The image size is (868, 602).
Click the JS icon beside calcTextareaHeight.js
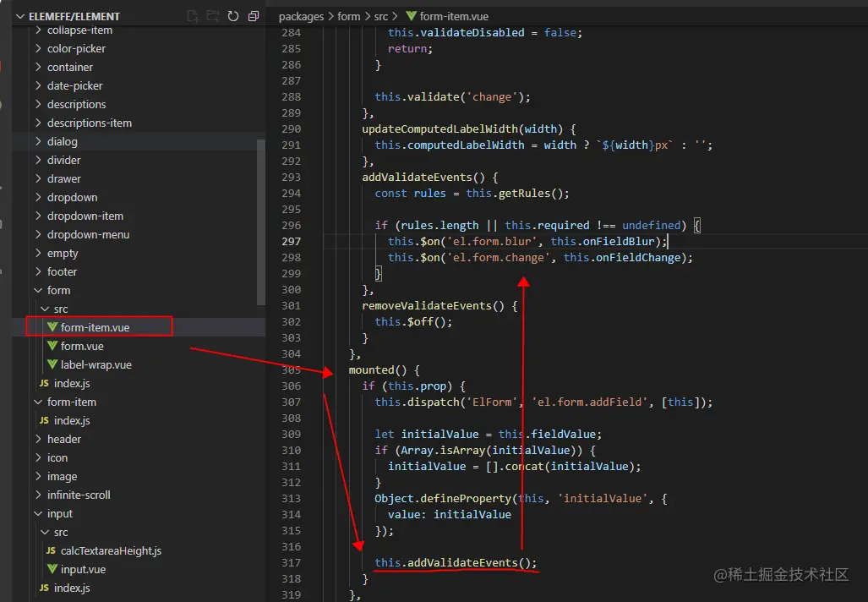51,550
